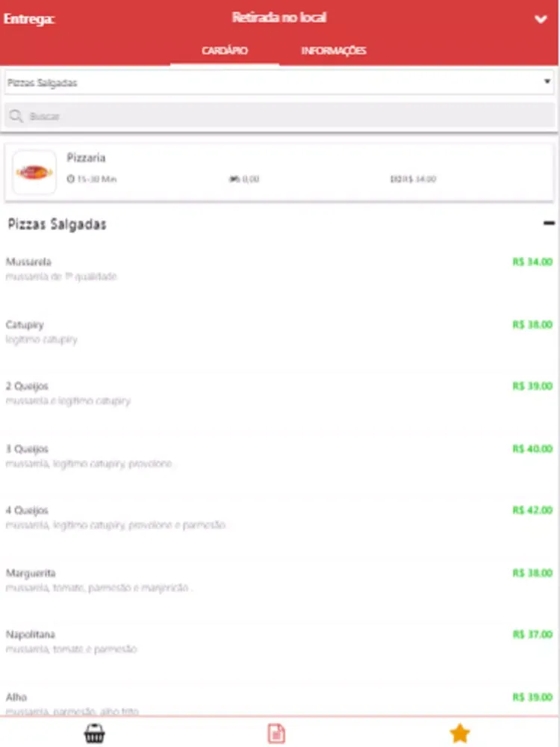
Task: Choose the 4 Queijos pizza
Action: [x=27, y=511]
